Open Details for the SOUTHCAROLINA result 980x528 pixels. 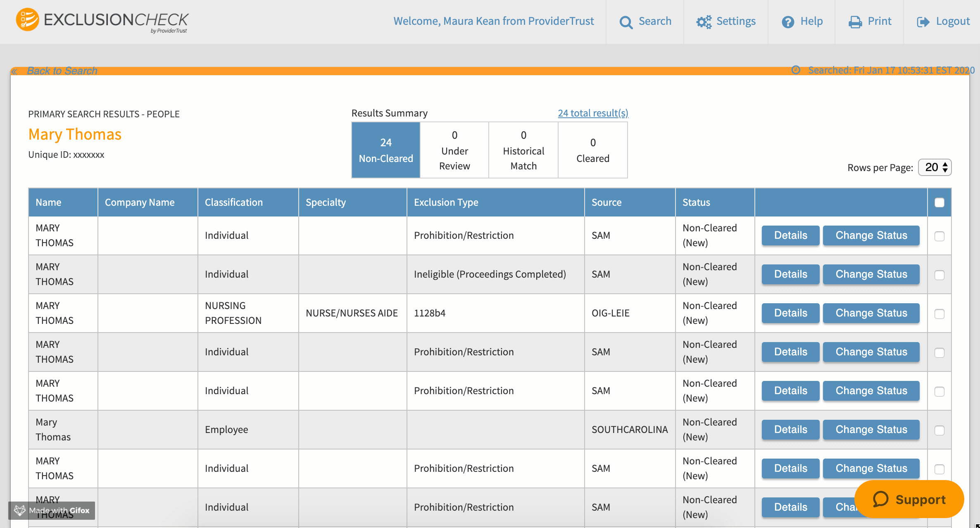click(x=790, y=430)
